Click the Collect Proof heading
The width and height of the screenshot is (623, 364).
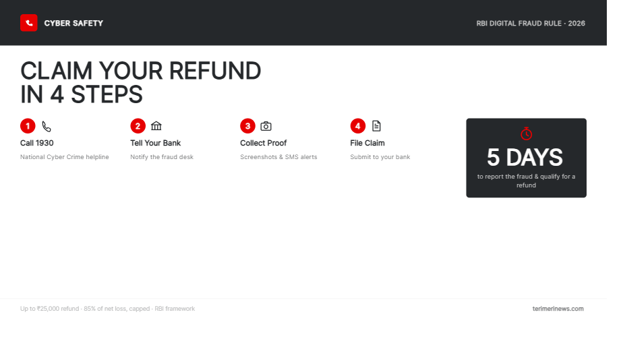pos(263,143)
